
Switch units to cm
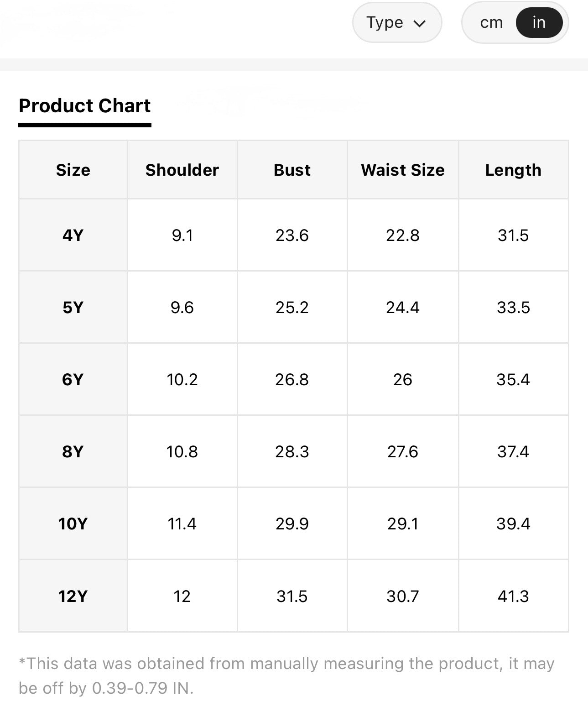[x=491, y=22]
